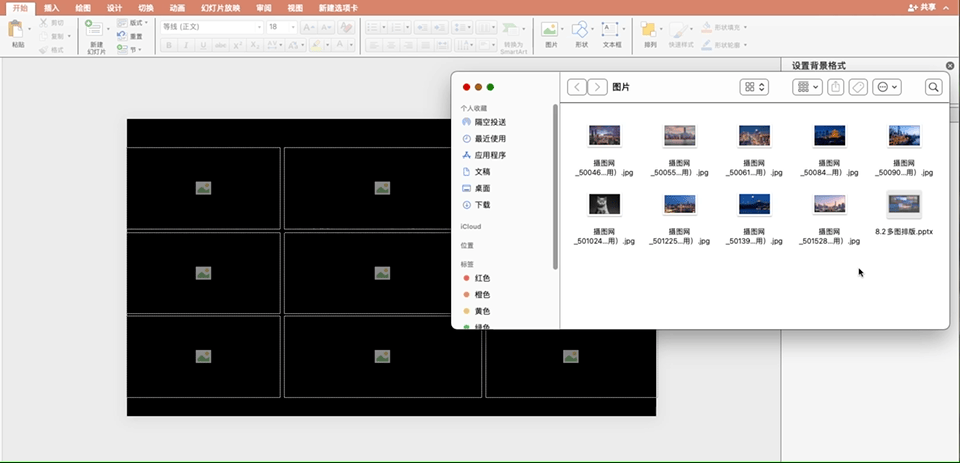Select file 摄图网_50046 thumbnail
960x463 pixels.
pos(604,135)
